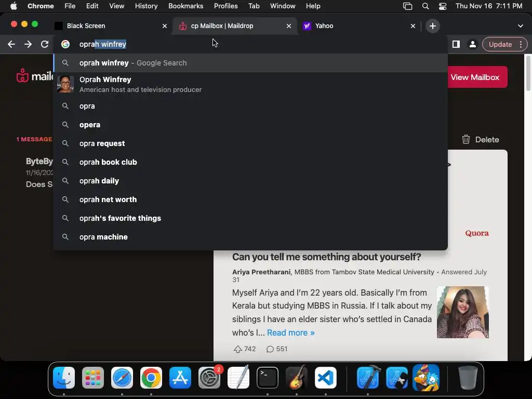This screenshot has height=399, width=532.
Task: Open the Bookmarks menu
Action: pos(185,6)
